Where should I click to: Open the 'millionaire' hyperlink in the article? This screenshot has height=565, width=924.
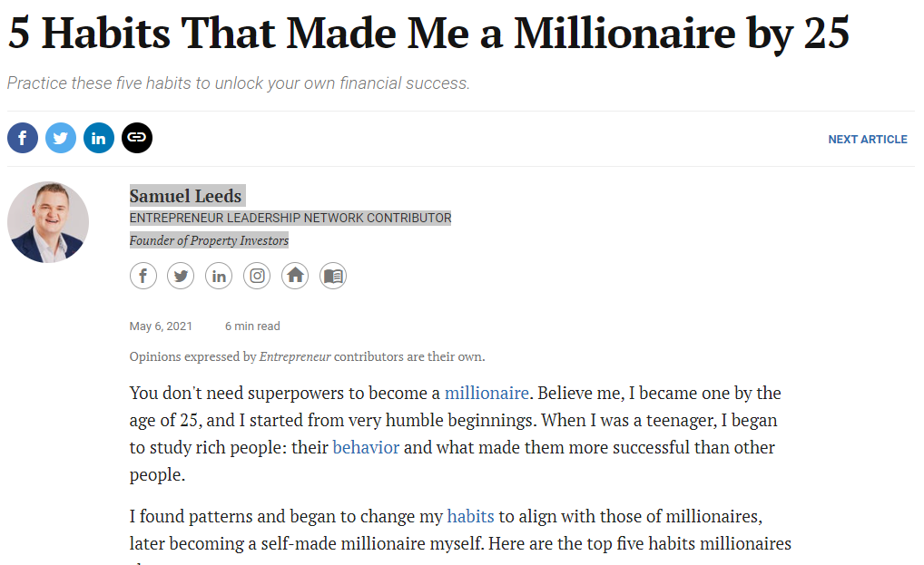(x=486, y=394)
